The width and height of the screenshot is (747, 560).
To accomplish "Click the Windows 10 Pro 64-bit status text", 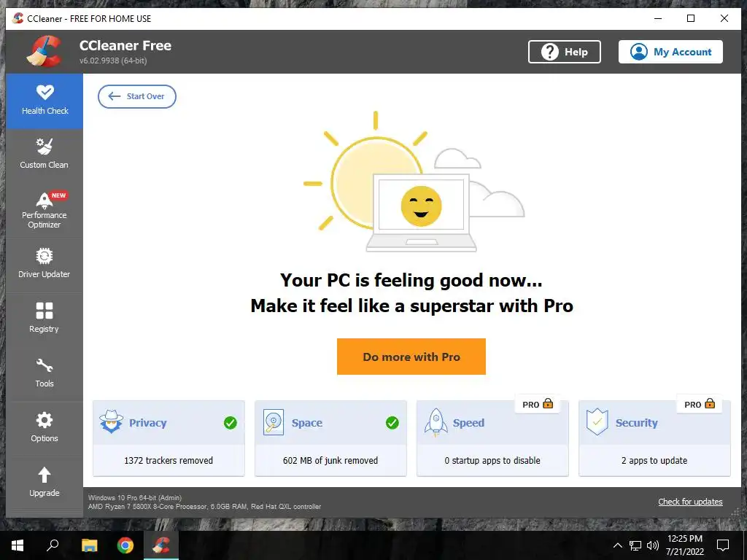I will [135, 497].
